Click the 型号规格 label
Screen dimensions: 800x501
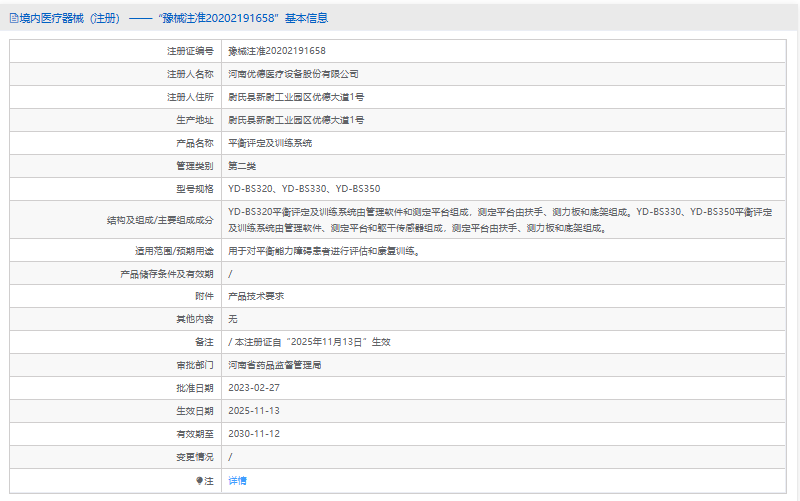[x=195, y=189]
